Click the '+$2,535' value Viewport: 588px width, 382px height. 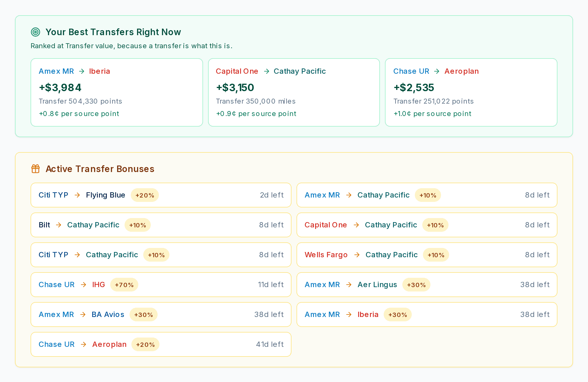(414, 87)
